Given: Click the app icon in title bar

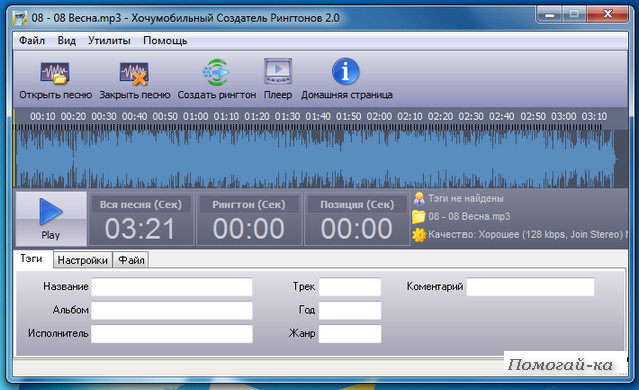Looking at the screenshot, I should (20, 18).
